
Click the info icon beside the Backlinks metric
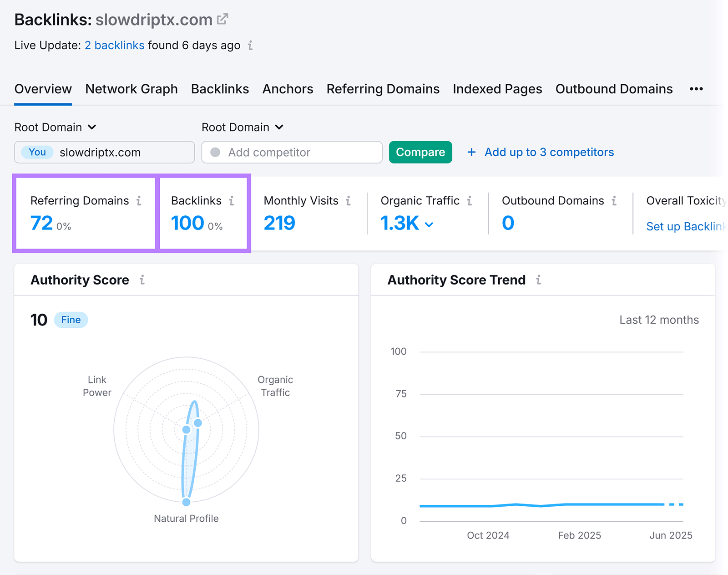tap(232, 200)
